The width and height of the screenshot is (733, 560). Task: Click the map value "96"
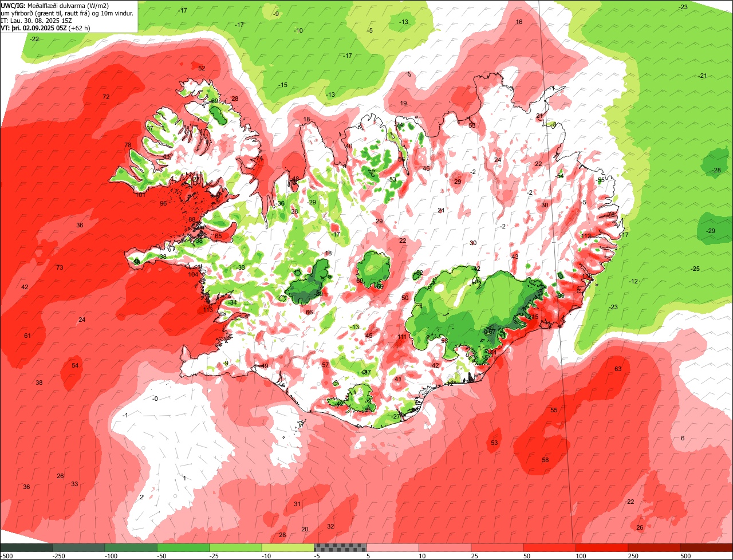click(163, 203)
